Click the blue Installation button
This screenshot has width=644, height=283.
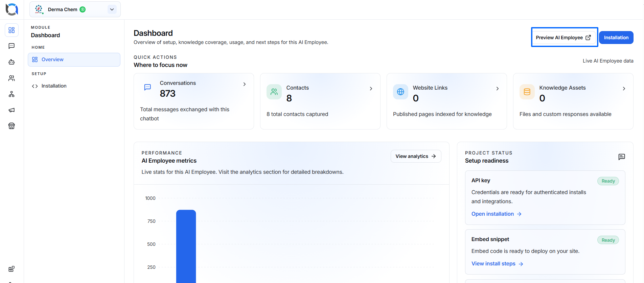[616, 38]
